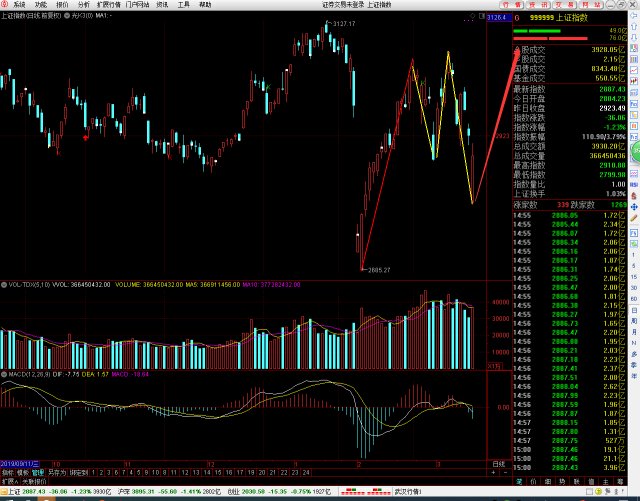This screenshot has height=501, width=640.
Task: Open the RSI indicator icon
Action: [634, 185]
